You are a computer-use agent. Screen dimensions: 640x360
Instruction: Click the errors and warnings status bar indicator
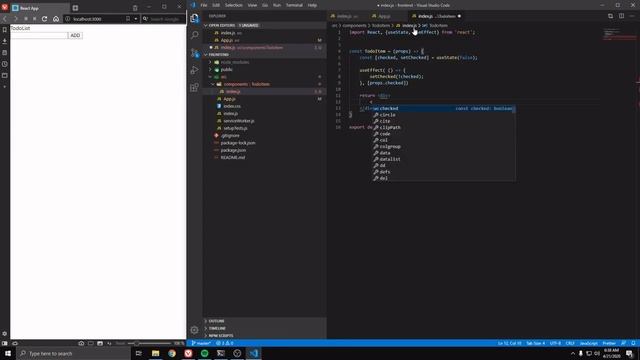225,343
